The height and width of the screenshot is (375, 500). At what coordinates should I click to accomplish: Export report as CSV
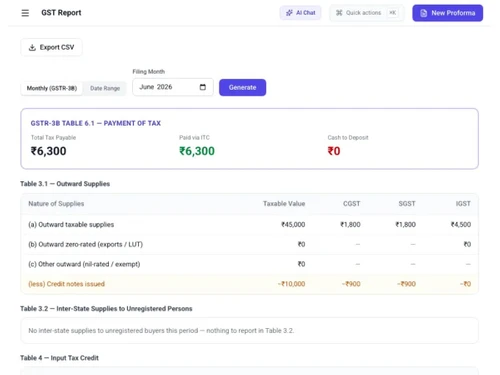tap(51, 47)
